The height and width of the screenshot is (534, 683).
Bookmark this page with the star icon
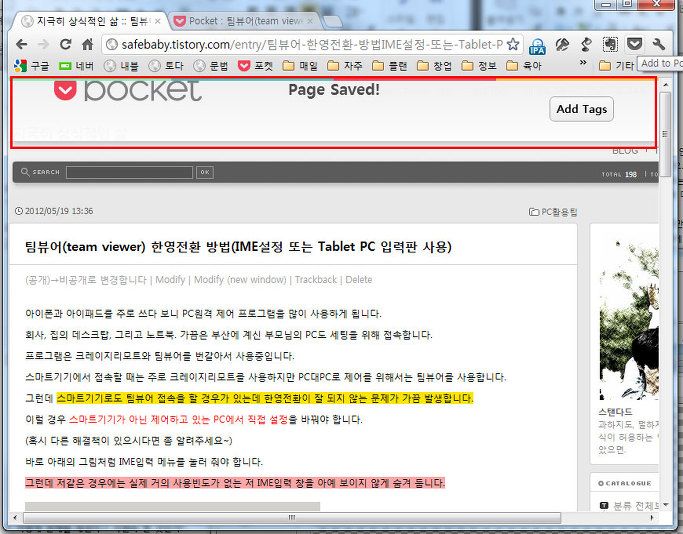click(513, 44)
